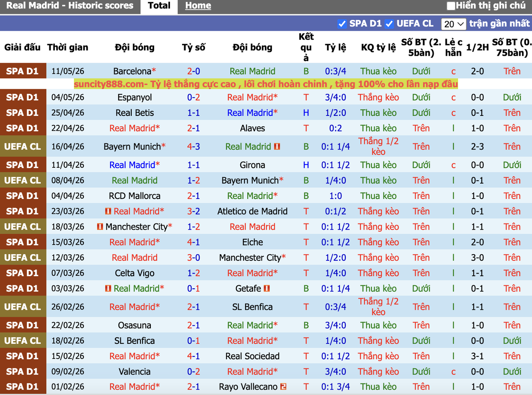Click the Dưới value in the Espanyol last column
The width and height of the screenshot is (532, 395).
(512, 98)
